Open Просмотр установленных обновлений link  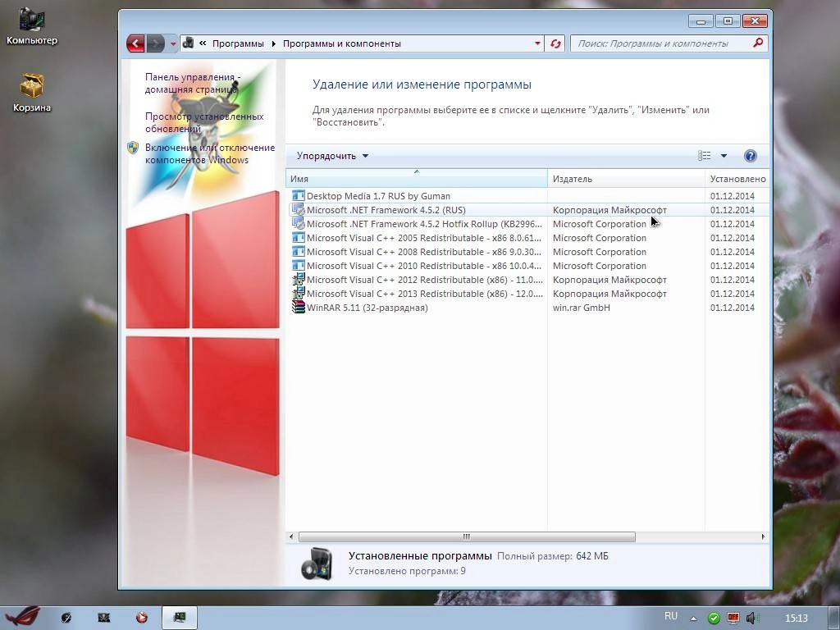pyautogui.click(x=204, y=122)
